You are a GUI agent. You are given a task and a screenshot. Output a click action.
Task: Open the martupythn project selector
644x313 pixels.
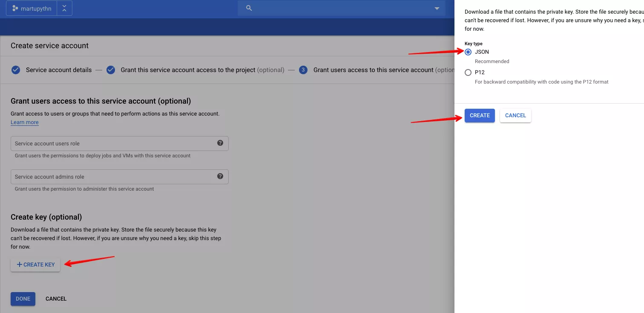tap(32, 8)
